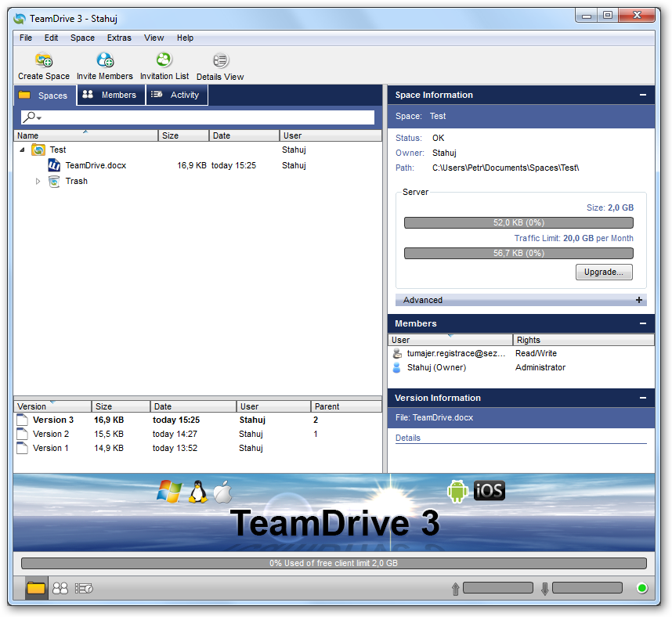Click the TeamDrive app icon in title bar

click(20, 19)
